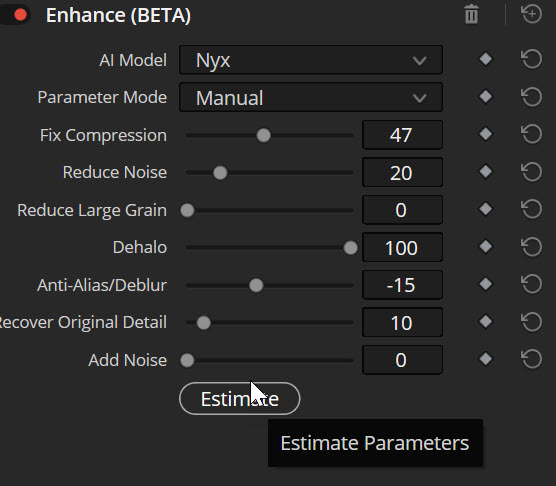Reset the Reduce Noise value
The image size is (556, 486).
click(x=532, y=172)
